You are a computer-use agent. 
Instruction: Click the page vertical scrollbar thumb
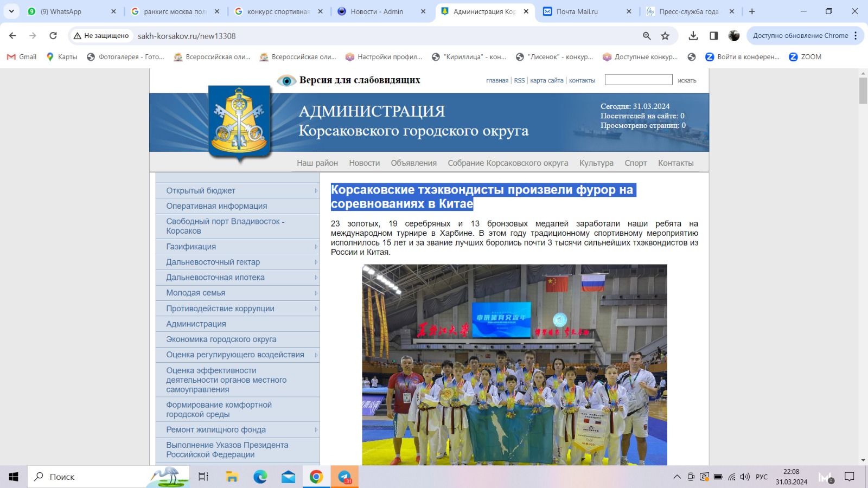click(x=863, y=91)
